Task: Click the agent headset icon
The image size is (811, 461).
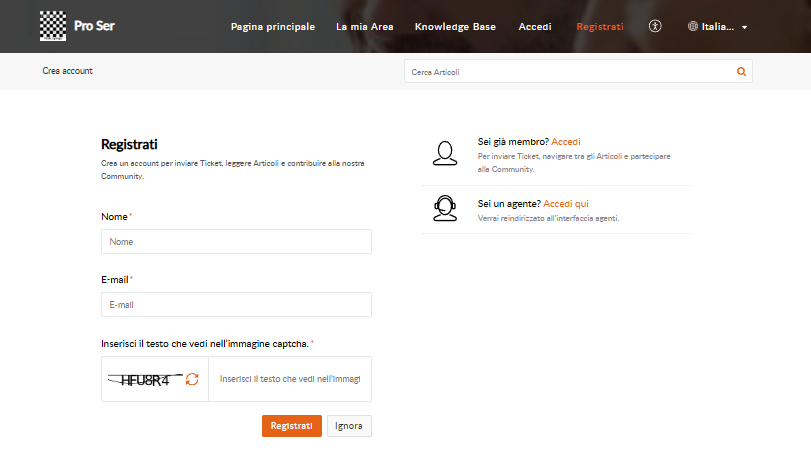Action: click(445, 207)
